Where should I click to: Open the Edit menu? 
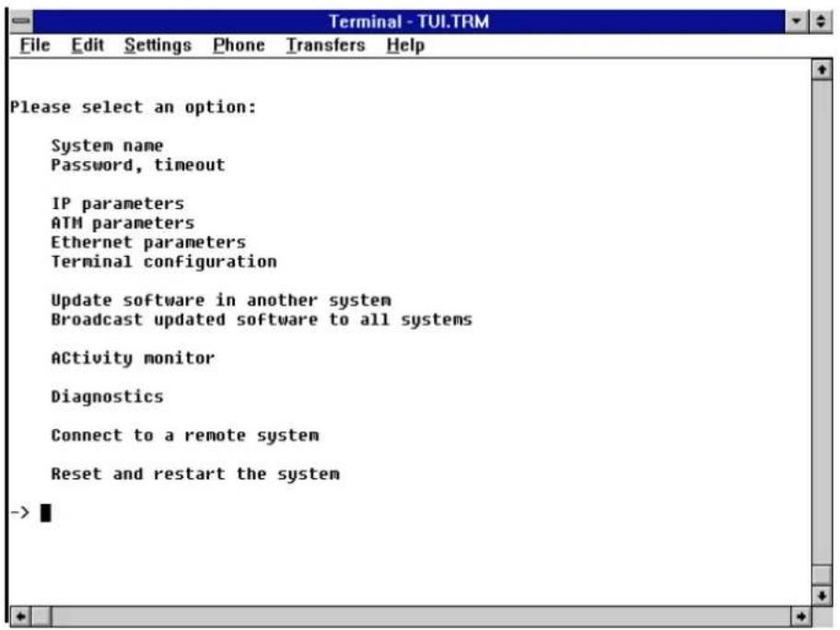point(87,45)
